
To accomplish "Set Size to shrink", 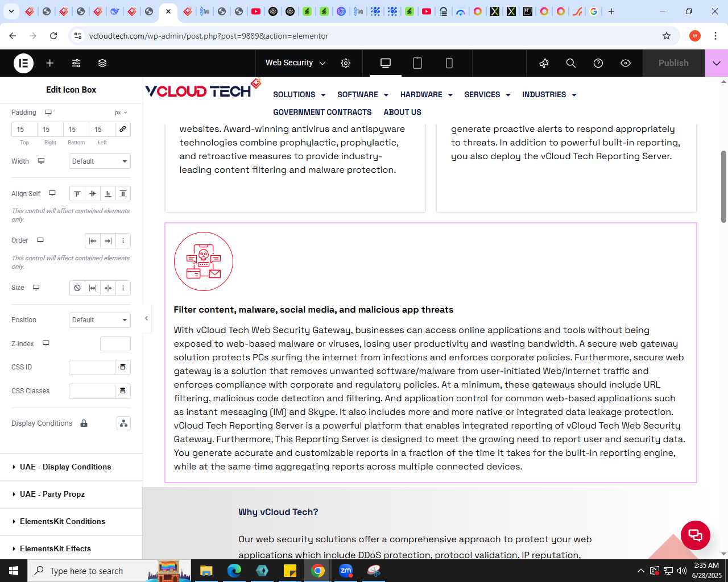I will coord(108,288).
